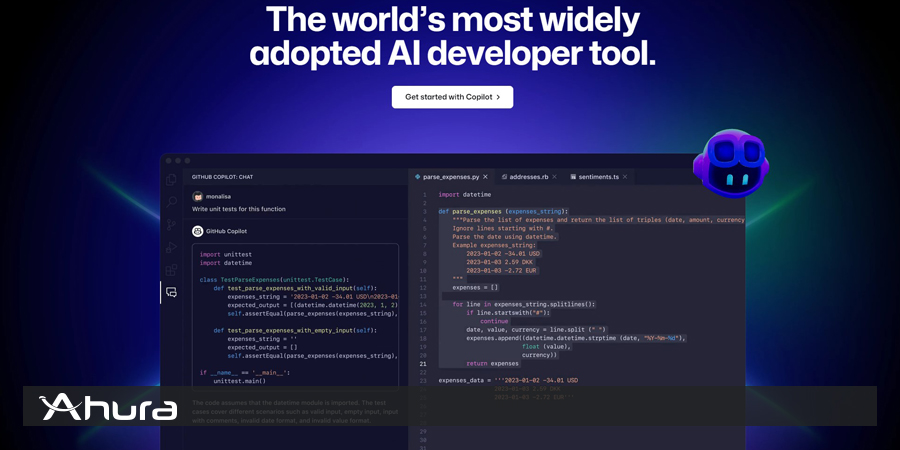Image resolution: width=900 pixels, height=450 pixels.
Task: Click expenses = [] on line 12
Action: point(475,288)
